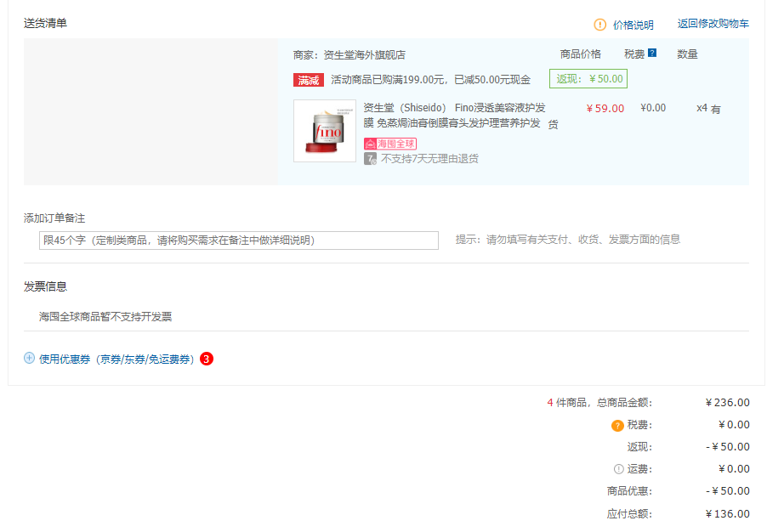
Task: Click the total goods amount ¥236.00
Action: 727,403
